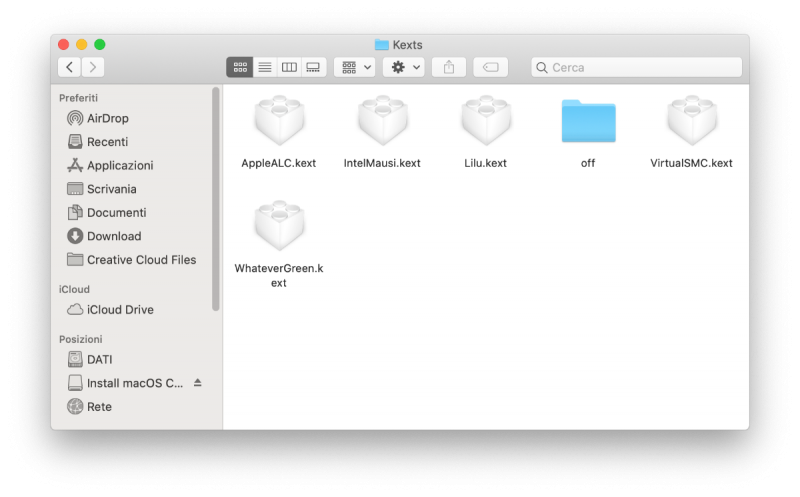
Task: Click the iCloud section header
Action: 74,289
